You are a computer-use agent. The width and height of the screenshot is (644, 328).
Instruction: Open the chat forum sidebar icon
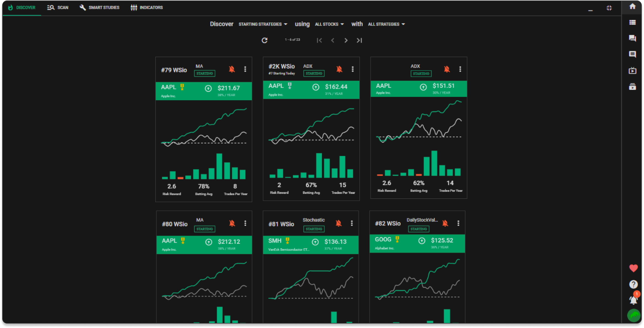(632, 38)
